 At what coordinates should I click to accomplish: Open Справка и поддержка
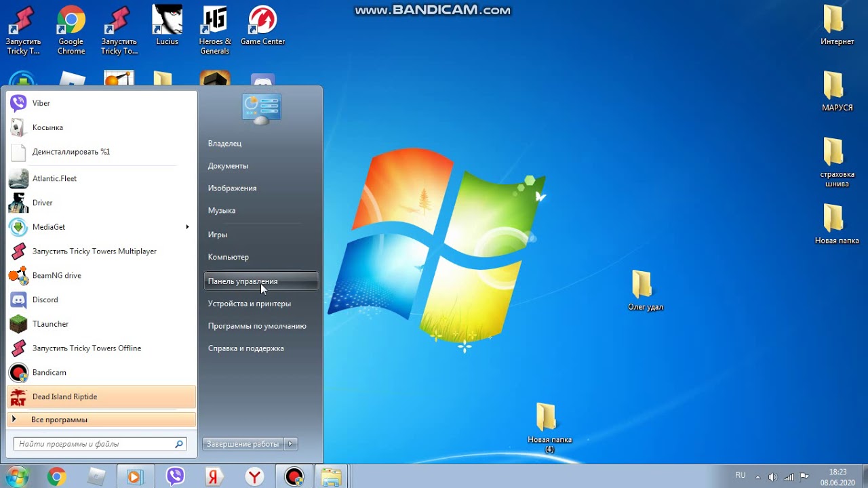[x=261, y=348]
